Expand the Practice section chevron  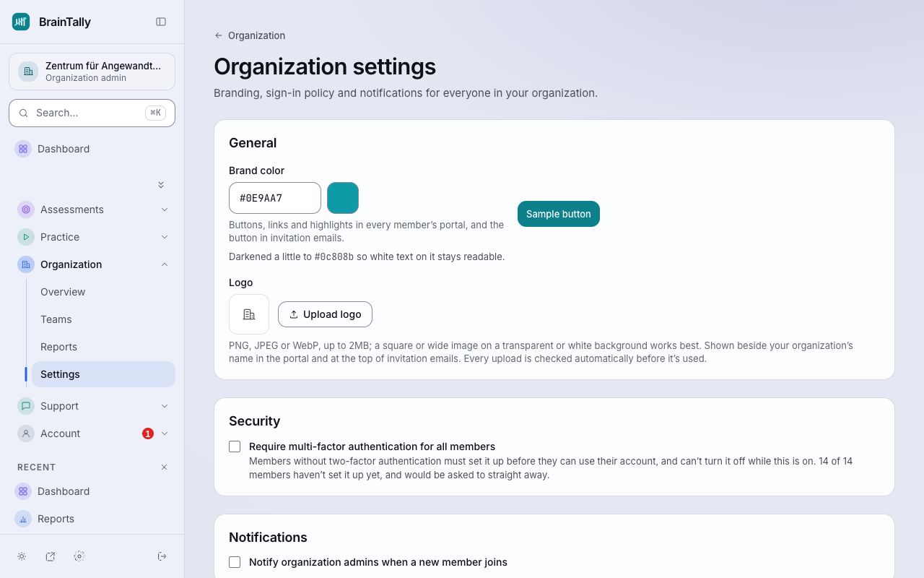click(x=165, y=237)
